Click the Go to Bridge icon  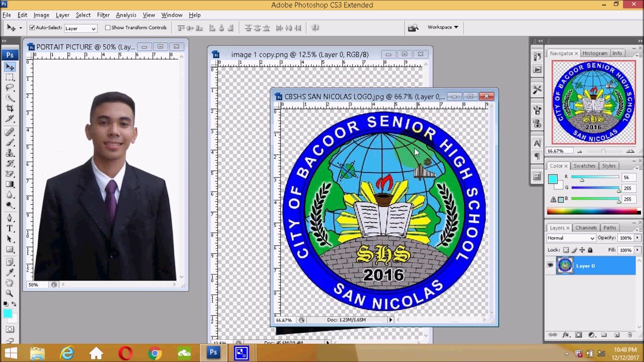coord(413,28)
